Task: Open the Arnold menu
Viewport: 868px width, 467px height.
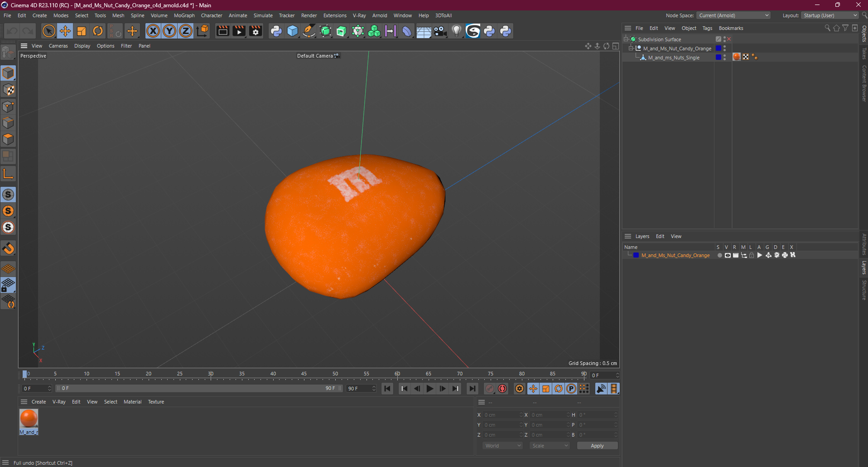Action: [x=380, y=15]
